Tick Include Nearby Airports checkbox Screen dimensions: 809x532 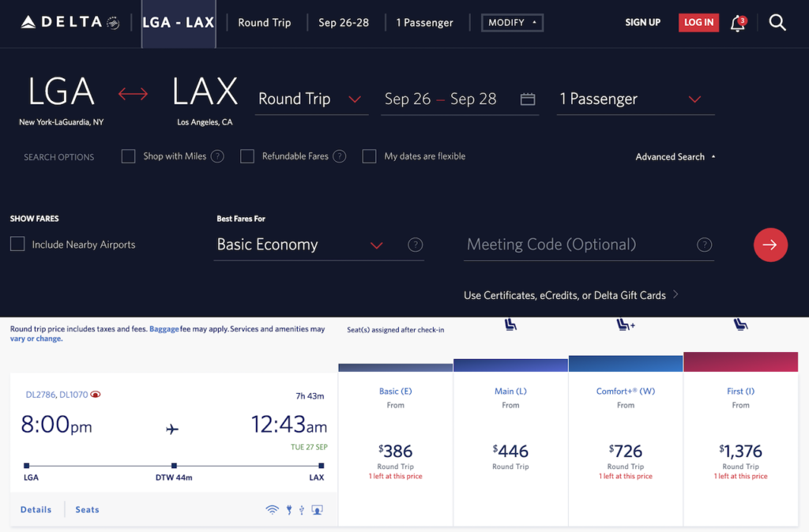click(x=17, y=244)
